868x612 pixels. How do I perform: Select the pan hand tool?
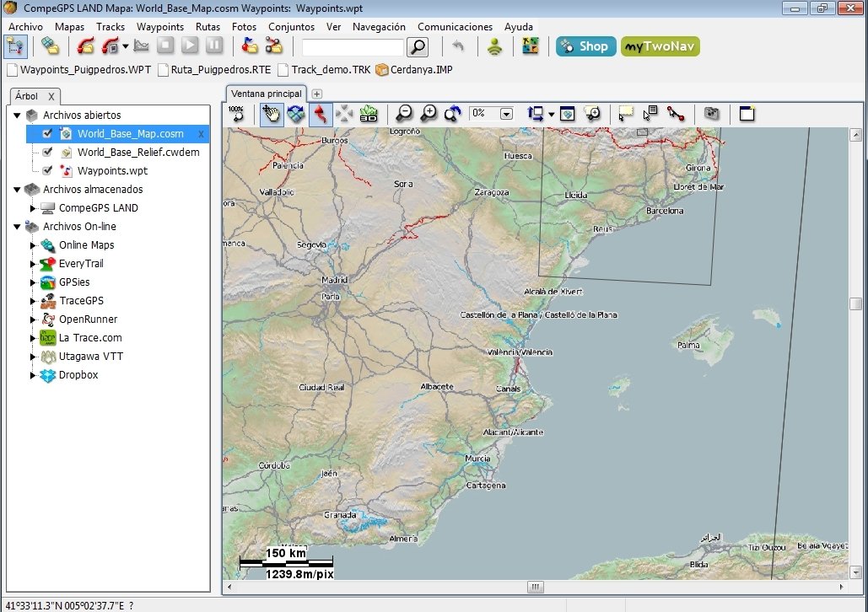point(272,114)
